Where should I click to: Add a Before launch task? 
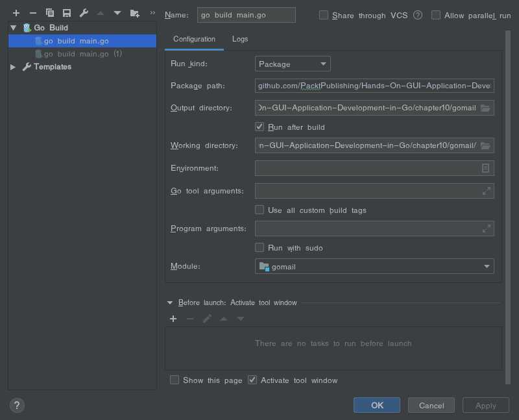coord(173,319)
